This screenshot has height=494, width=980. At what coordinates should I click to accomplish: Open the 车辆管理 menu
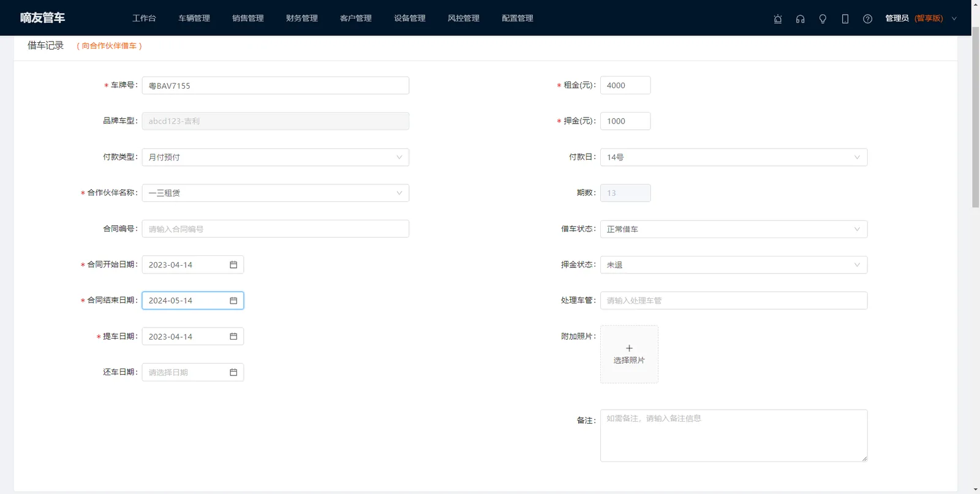pos(194,18)
